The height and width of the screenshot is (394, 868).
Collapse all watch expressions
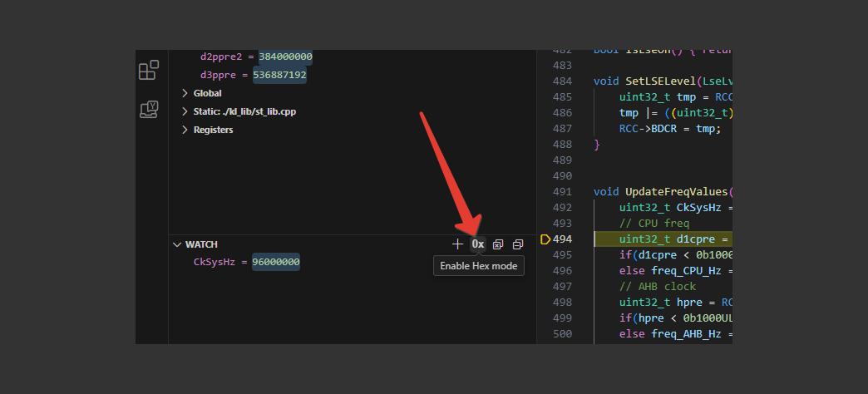click(518, 244)
